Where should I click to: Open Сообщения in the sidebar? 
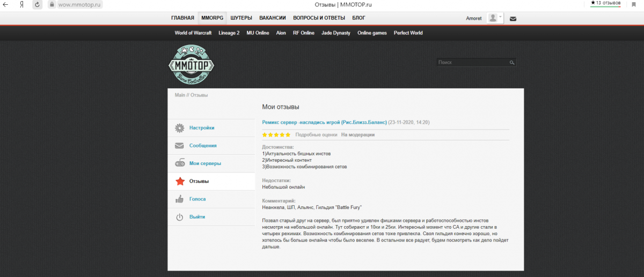(202, 146)
